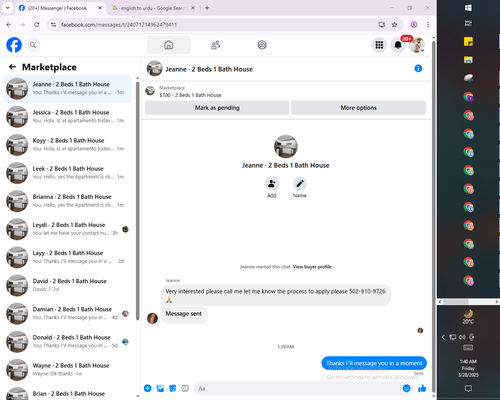Reload the current page
This screenshot has height=400, width=500.
tap(37, 25)
